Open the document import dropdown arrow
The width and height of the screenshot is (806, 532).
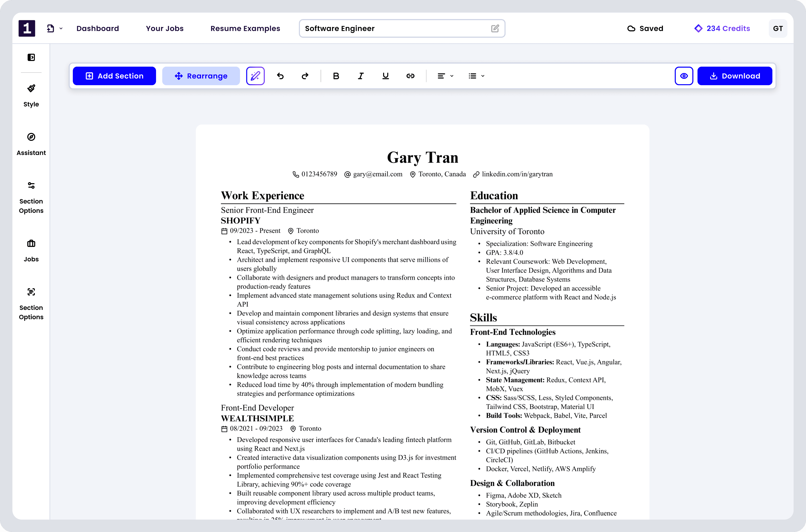[61, 29]
